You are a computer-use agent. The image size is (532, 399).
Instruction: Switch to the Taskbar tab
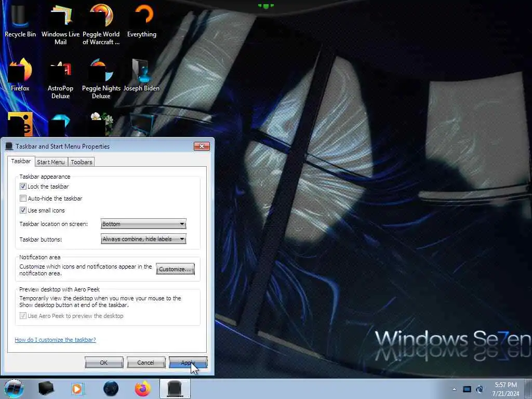click(21, 161)
